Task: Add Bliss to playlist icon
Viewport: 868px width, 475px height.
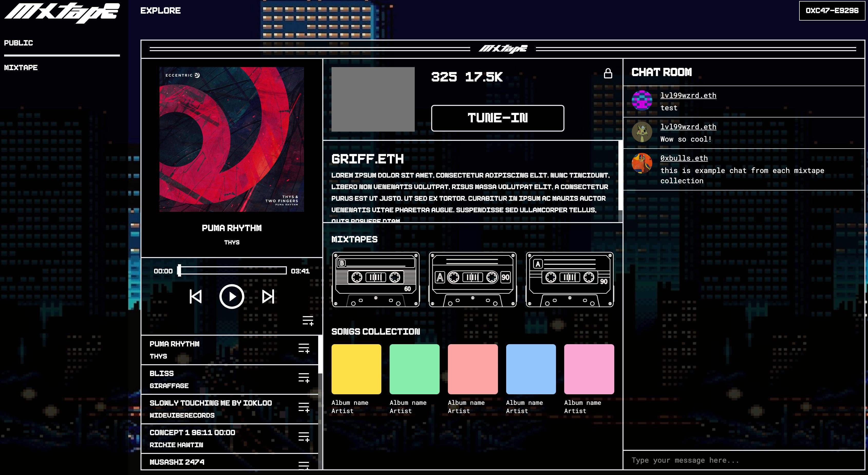Action: [304, 378]
